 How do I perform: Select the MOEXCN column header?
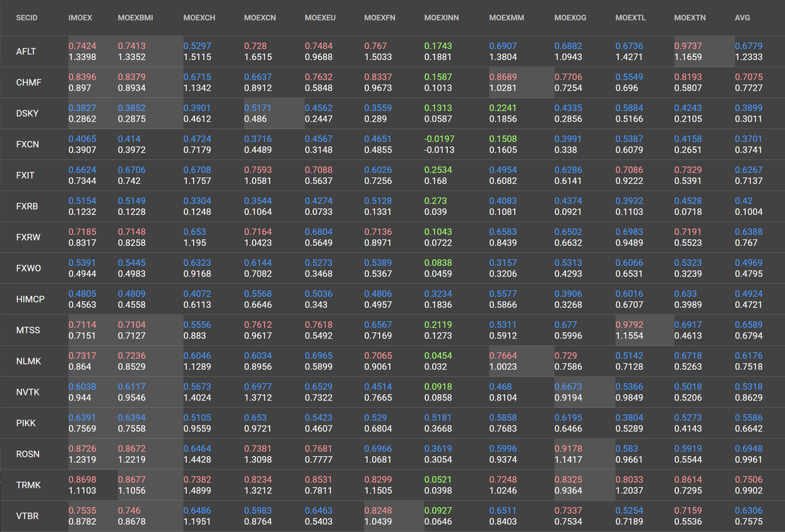pos(260,18)
